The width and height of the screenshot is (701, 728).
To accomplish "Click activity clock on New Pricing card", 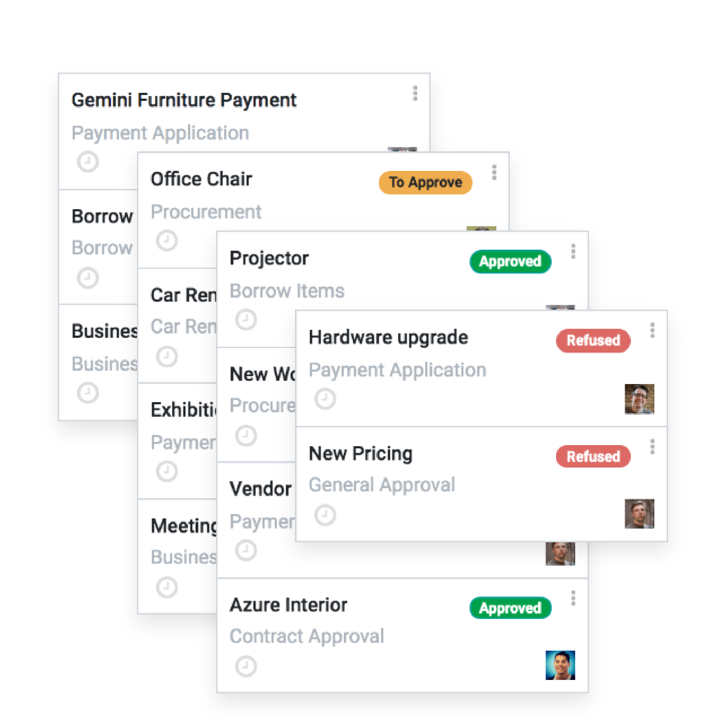I will (x=325, y=515).
